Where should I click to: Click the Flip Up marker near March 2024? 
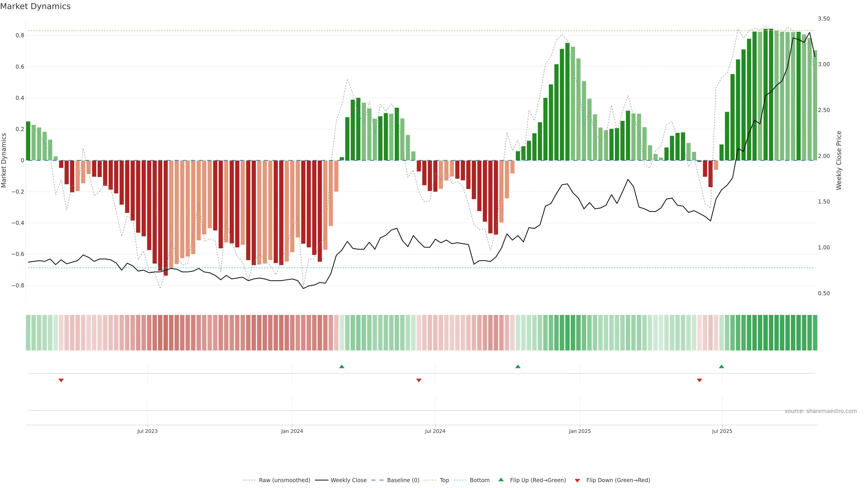pyautogui.click(x=342, y=366)
